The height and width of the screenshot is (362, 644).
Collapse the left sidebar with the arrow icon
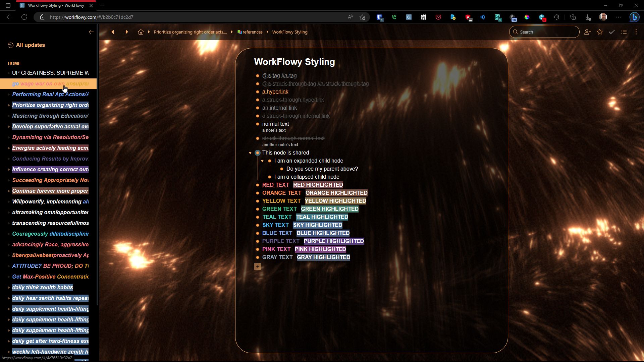91,32
